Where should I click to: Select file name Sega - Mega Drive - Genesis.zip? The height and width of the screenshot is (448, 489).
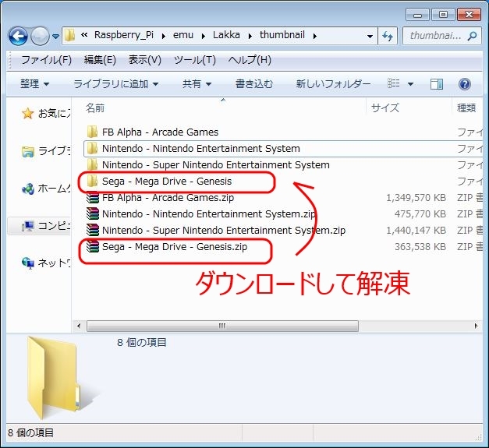[x=175, y=247]
